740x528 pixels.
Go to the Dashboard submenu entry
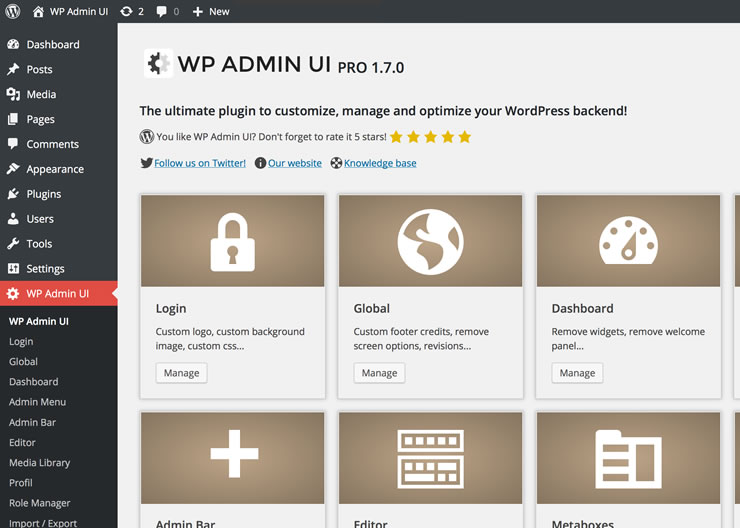click(x=34, y=382)
